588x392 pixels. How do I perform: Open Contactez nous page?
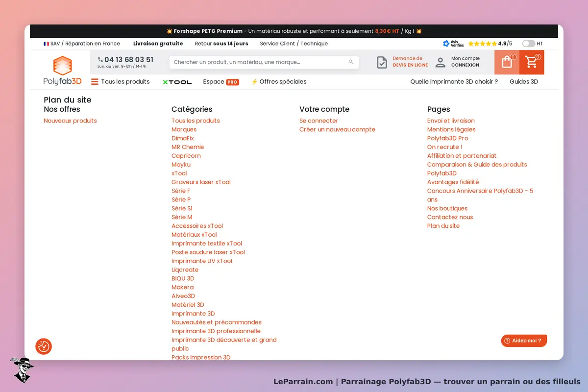pos(450,218)
